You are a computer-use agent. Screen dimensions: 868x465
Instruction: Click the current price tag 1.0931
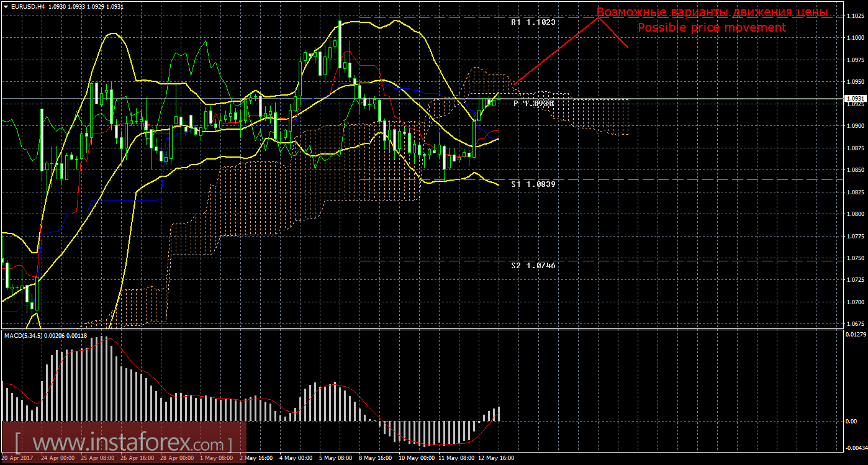pos(854,99)
